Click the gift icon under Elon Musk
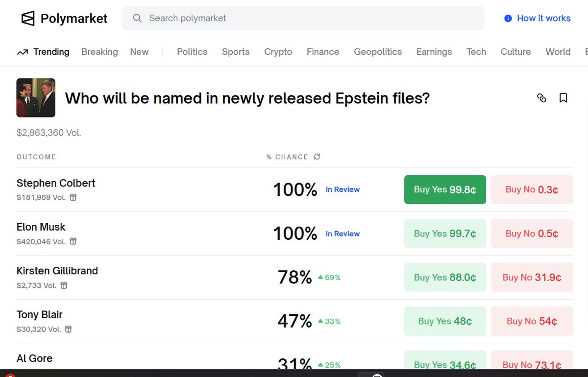Screen dimensions: 588x377 point(73,241)
